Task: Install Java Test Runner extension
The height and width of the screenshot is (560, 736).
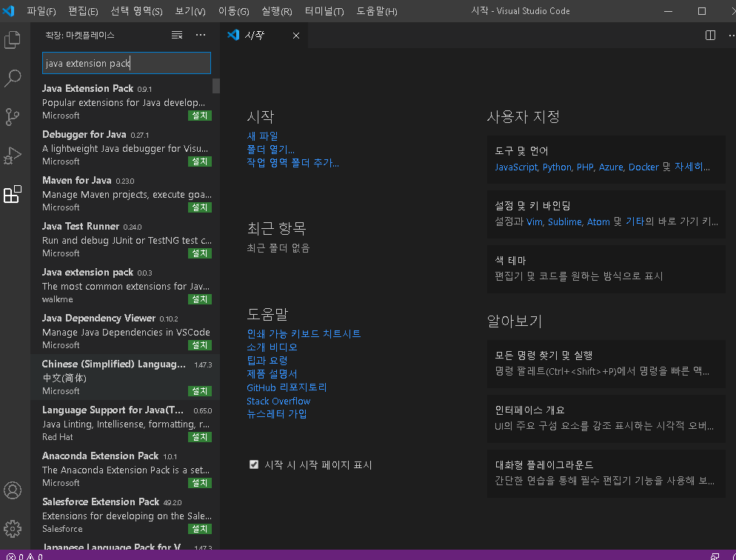Action: pos(199,253)
